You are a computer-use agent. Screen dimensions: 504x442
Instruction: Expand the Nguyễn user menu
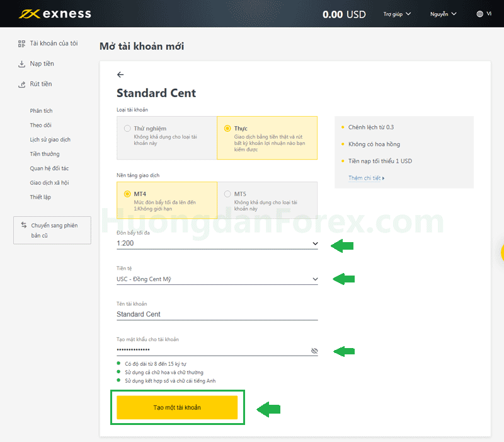point(444,14)
